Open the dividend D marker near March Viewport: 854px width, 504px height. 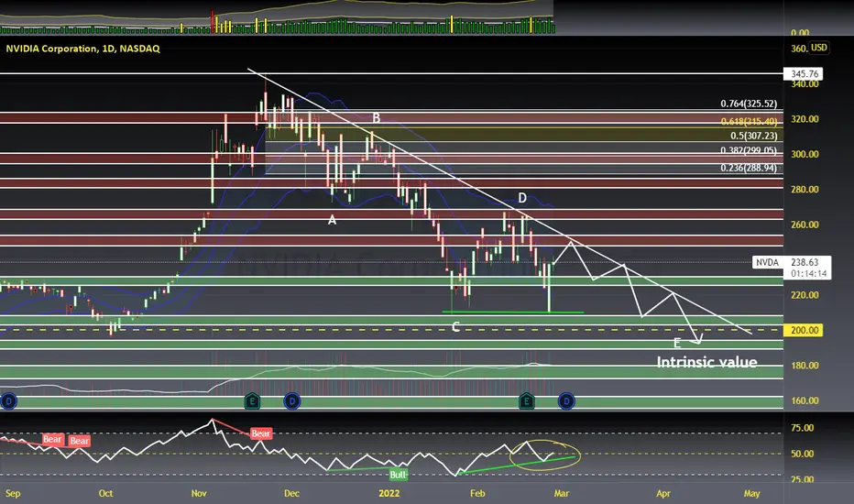click(566, 401)
